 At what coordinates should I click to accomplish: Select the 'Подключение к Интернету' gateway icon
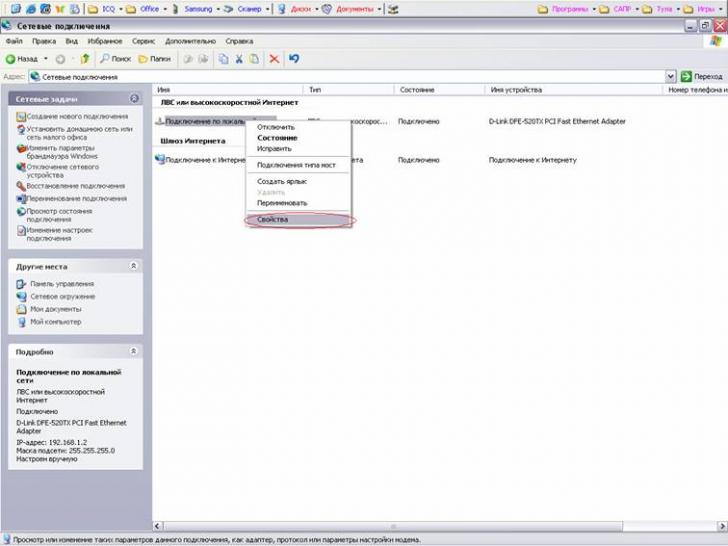click(160, 160)
